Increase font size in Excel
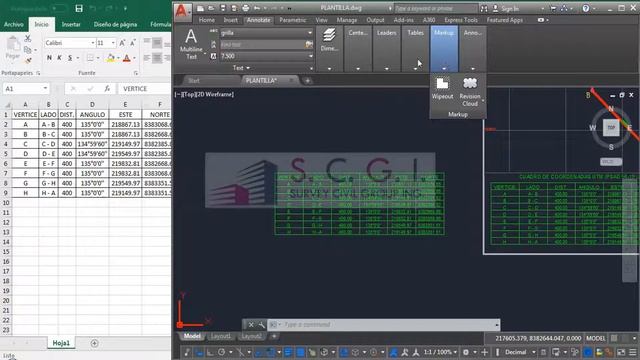640x360 pixels. coord(122,43)
